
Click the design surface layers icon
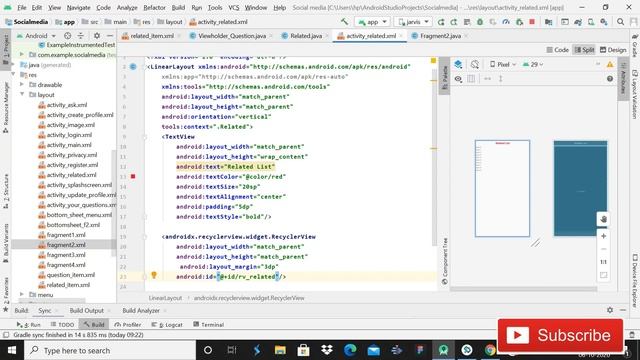(458, 64)
